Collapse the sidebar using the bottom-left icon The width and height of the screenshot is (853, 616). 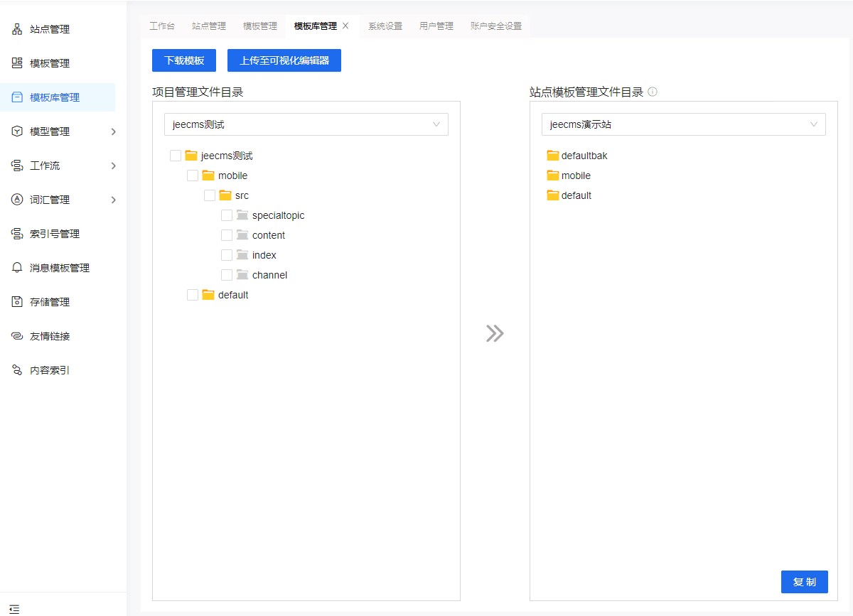point(14,609)
